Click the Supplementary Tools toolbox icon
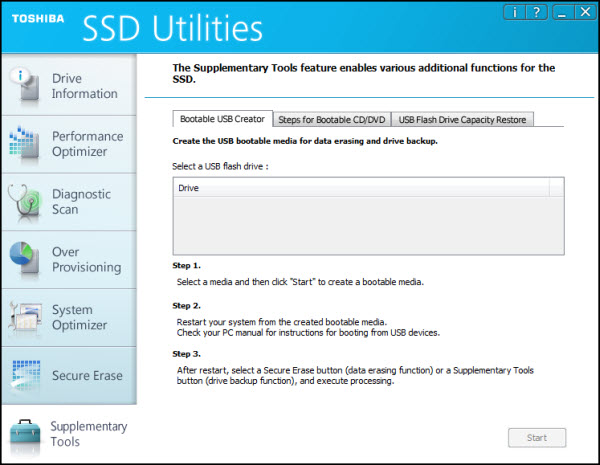Image resolution: width=600 pixels, height=465 pixels. click(x=25, y=436)
